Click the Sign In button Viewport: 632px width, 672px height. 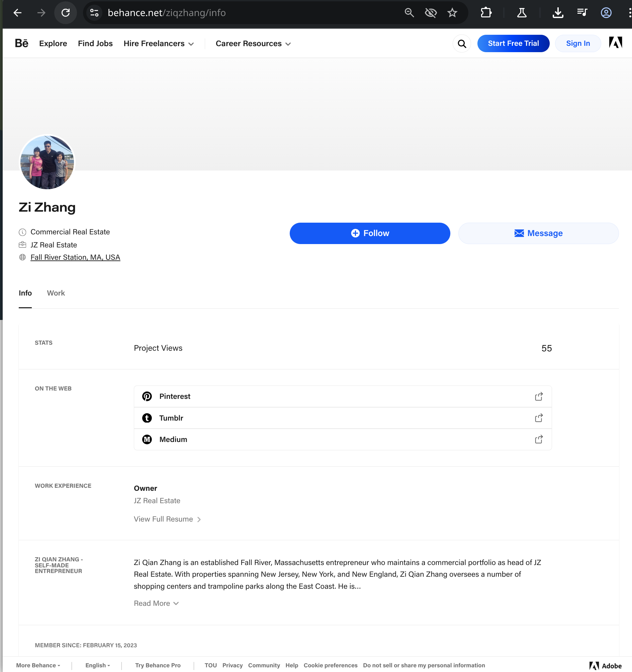(x=578, y=43)
